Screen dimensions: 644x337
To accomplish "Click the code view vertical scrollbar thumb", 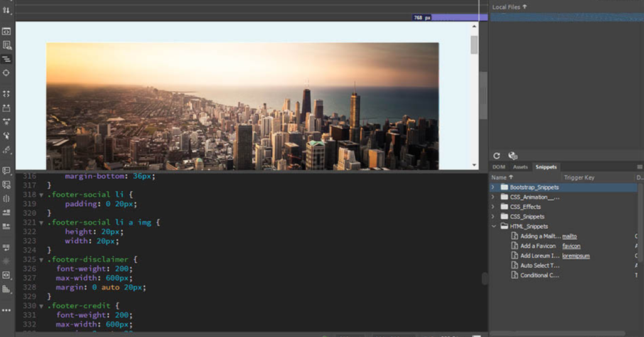I will (485, 279).
